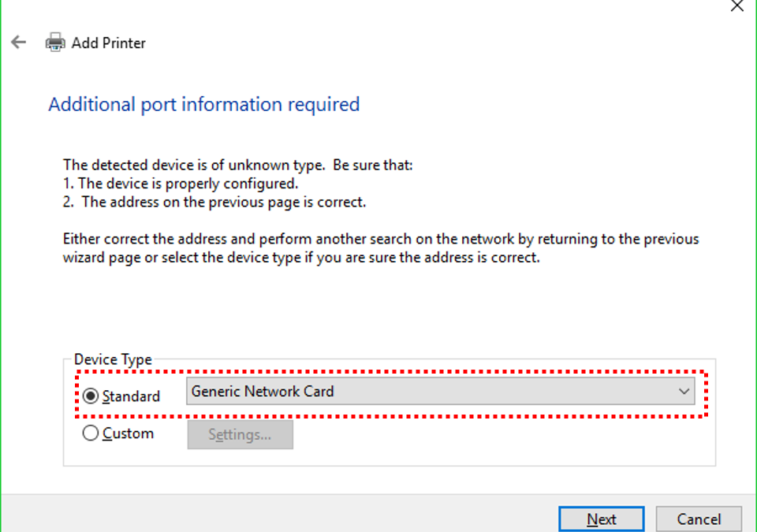Screen dimensions: 757x532
Task: Click the line about device properly configured
Action: pos(181,184)
